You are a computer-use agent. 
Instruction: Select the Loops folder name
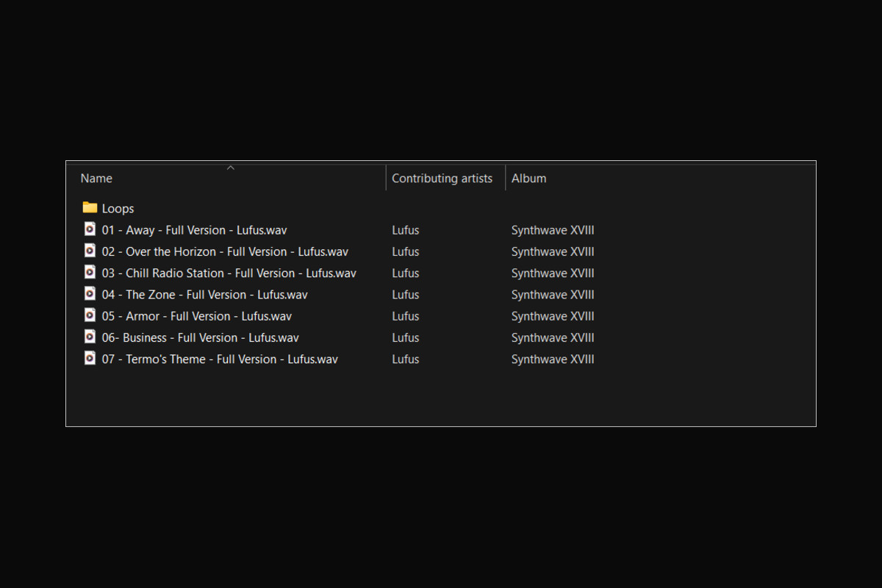[118, 209]
